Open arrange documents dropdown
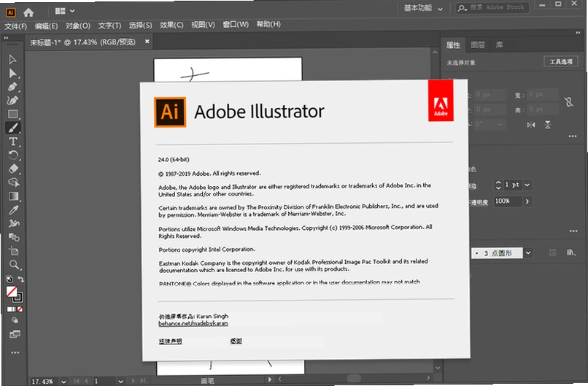588x386 pixels. (65, 11)
